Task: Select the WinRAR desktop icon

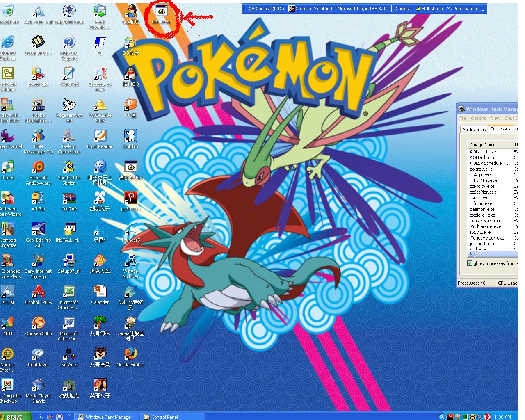Action: 69,201
